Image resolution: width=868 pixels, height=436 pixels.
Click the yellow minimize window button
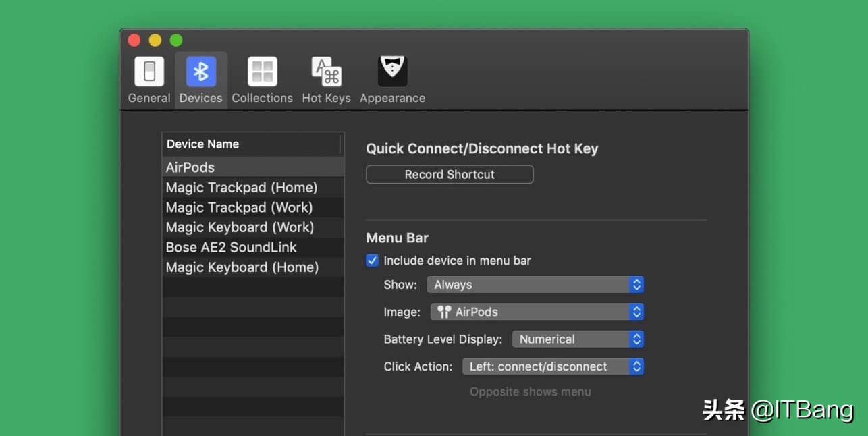[x=155, y=40]
